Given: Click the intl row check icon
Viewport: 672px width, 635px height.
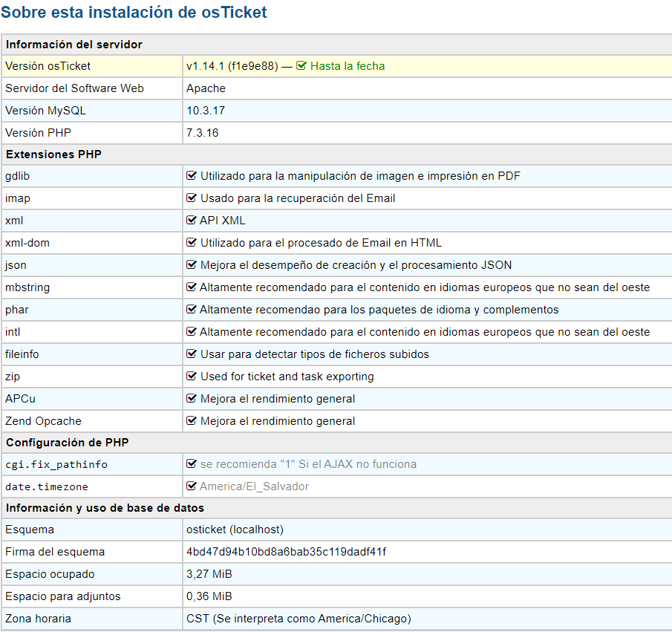Looking at the screenshot, I should tap(192, 331).
